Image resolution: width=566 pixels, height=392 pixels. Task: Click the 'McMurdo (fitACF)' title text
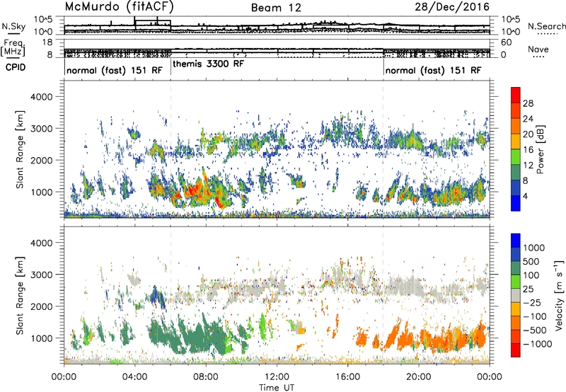(120, 7)
